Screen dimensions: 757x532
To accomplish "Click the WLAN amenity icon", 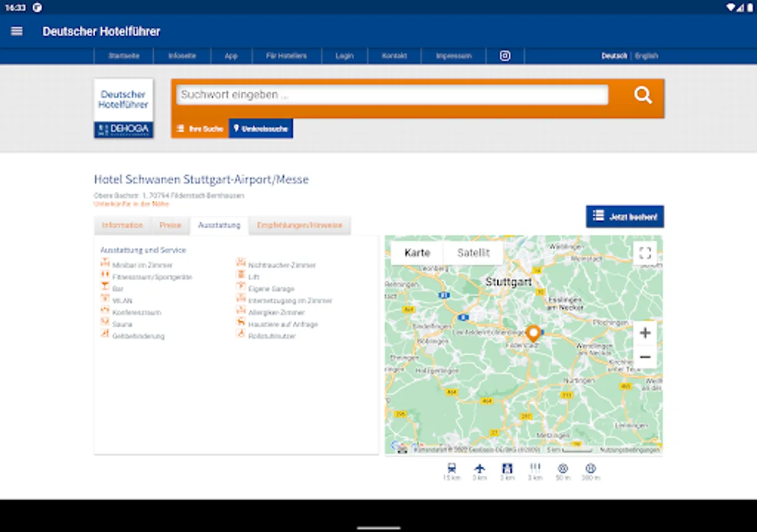I will pos(105,299).
